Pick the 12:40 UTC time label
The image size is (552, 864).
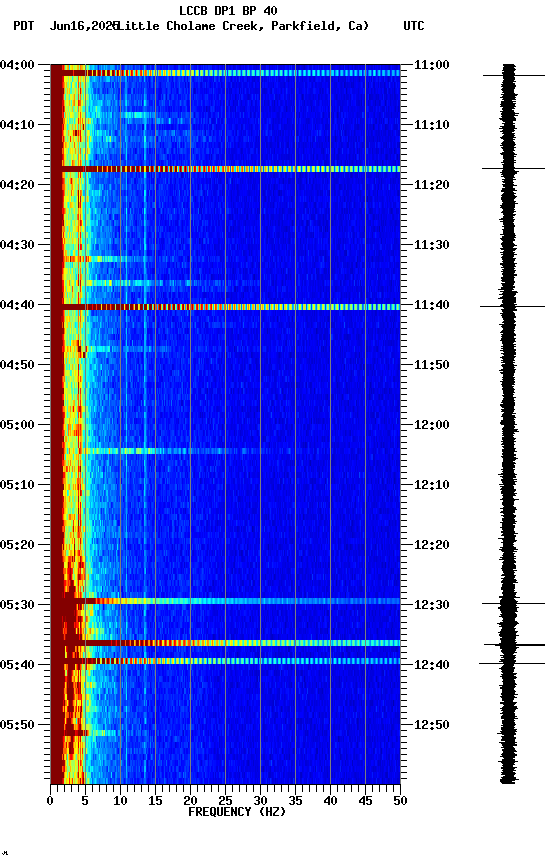[432, 665]
